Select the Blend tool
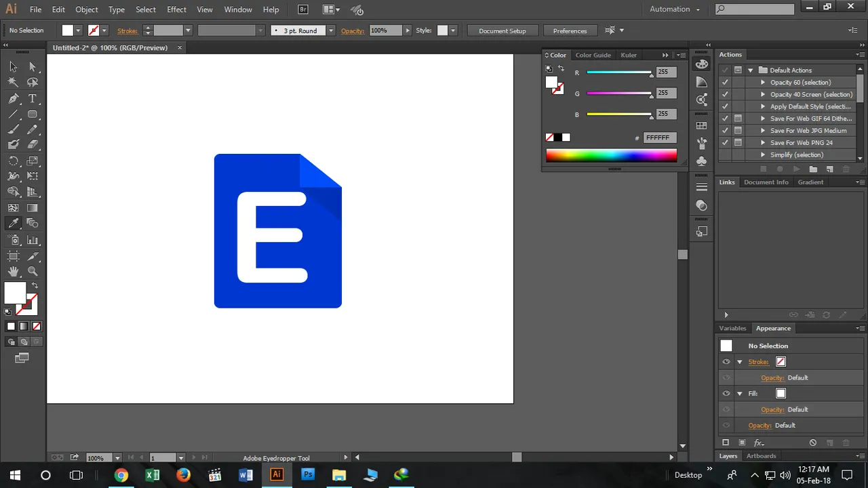The image size is (868, 488). pyautogui.click(x=32, y=223)
